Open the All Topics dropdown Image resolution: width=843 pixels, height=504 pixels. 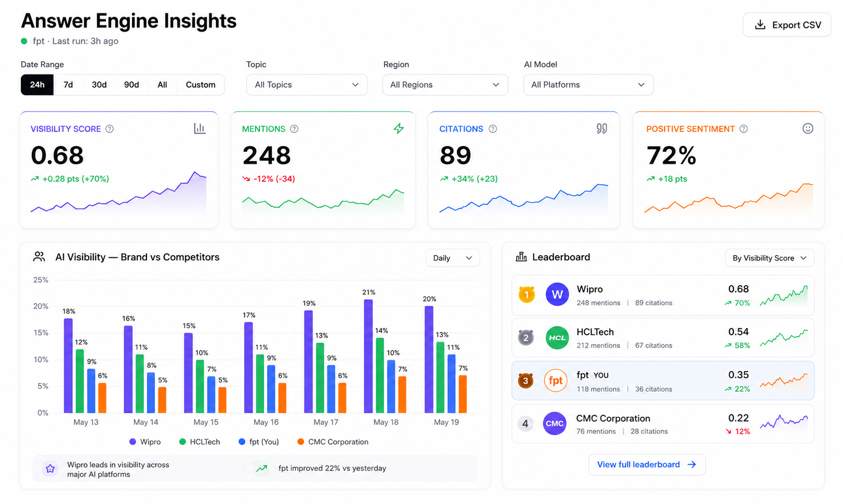[307, 85]
